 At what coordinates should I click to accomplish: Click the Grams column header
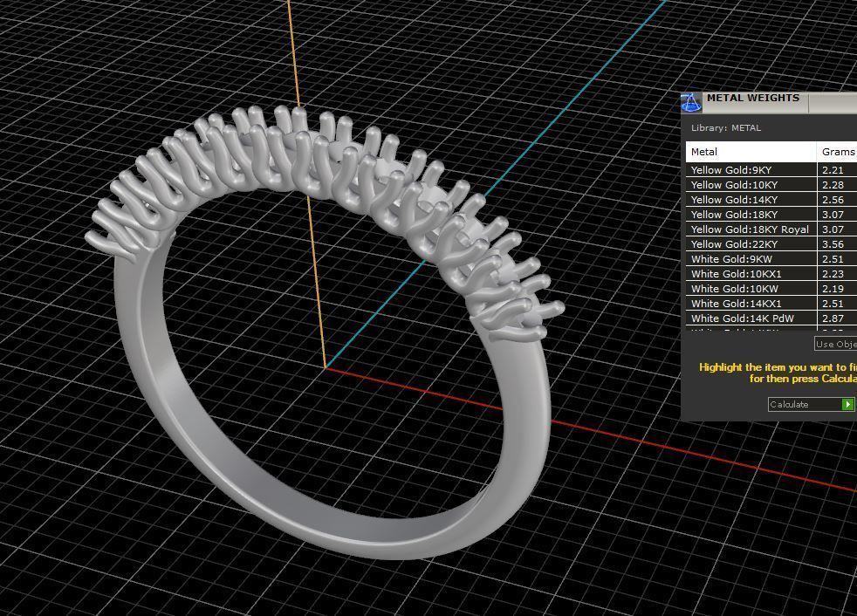point(837,152)
